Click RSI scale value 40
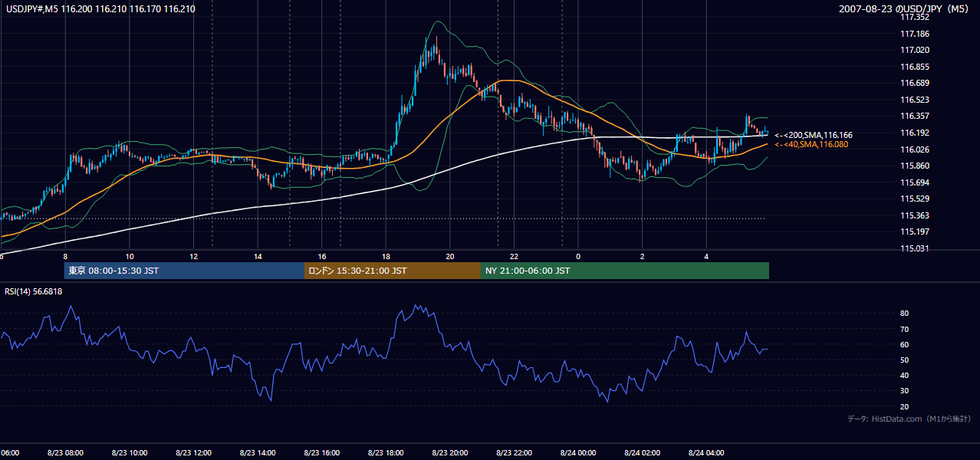This screenshot has height=460, width=980. coord(904,375)
